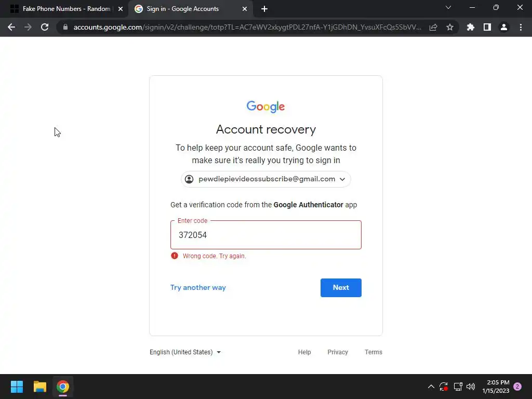
Task: Reload the current page
Action: [45, 27]
